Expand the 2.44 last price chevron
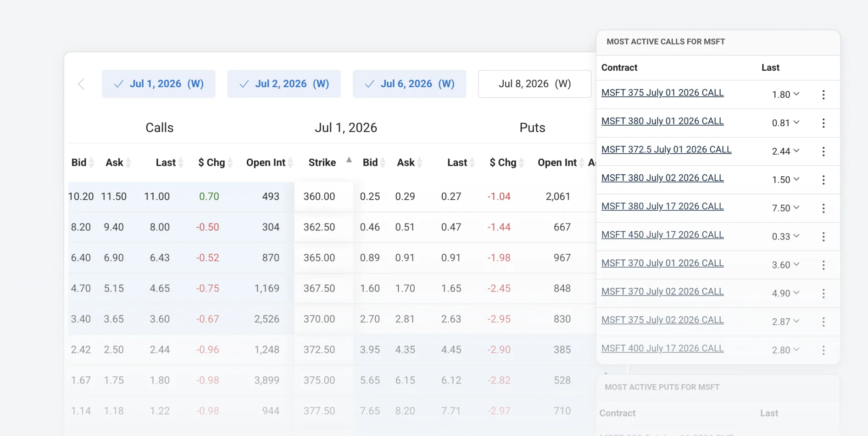The width and height of the screenshot is (868, 436). coord(796,151)
